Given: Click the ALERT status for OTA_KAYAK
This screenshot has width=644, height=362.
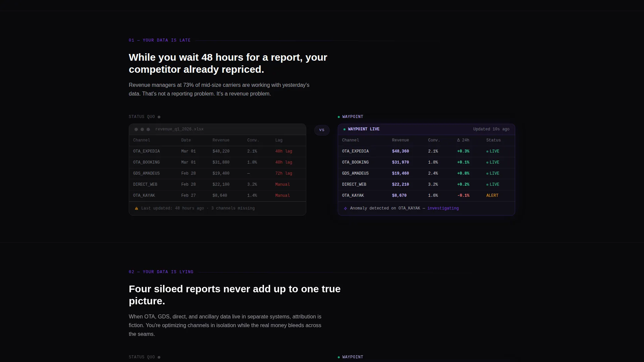Looking at the screenshot, I should pyautogui.click(x=492, y=196).
